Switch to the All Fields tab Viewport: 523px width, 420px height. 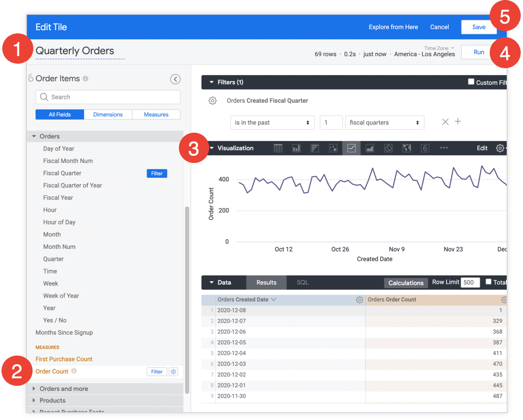coord(60,114)
